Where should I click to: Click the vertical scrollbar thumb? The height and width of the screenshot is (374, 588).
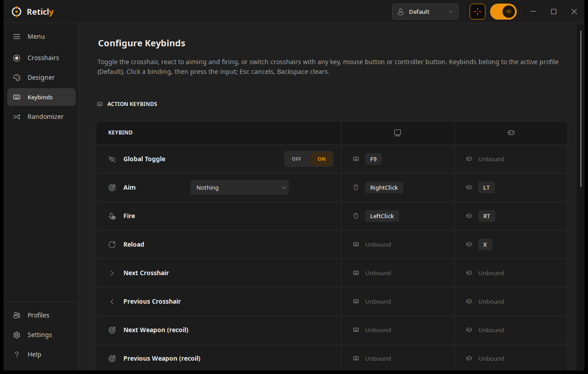tap(581, 109)
